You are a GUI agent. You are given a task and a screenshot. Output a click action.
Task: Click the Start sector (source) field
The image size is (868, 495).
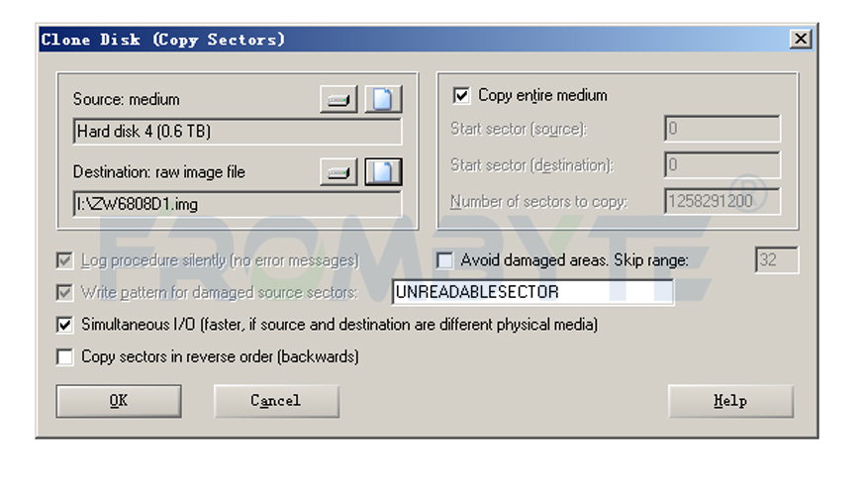(723, 129)
